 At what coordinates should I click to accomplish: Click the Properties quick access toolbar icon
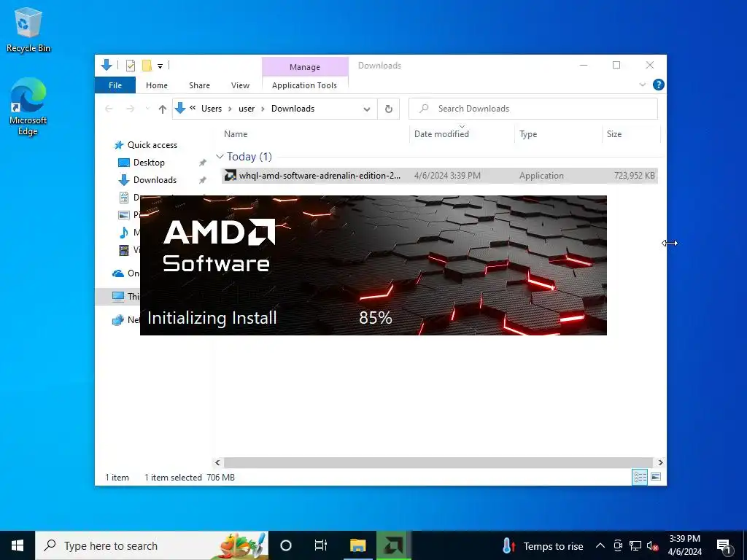pyautogui.click(x=130, y=66)
